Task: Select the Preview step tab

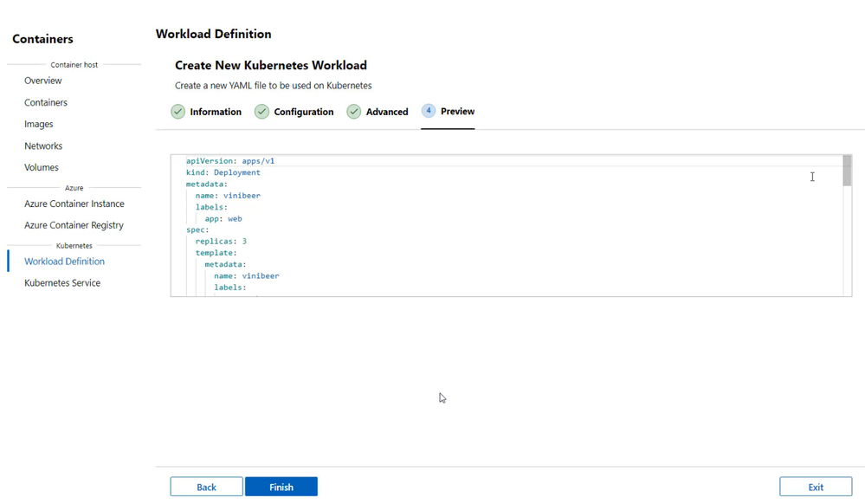Action: click(x=448, y=112)
